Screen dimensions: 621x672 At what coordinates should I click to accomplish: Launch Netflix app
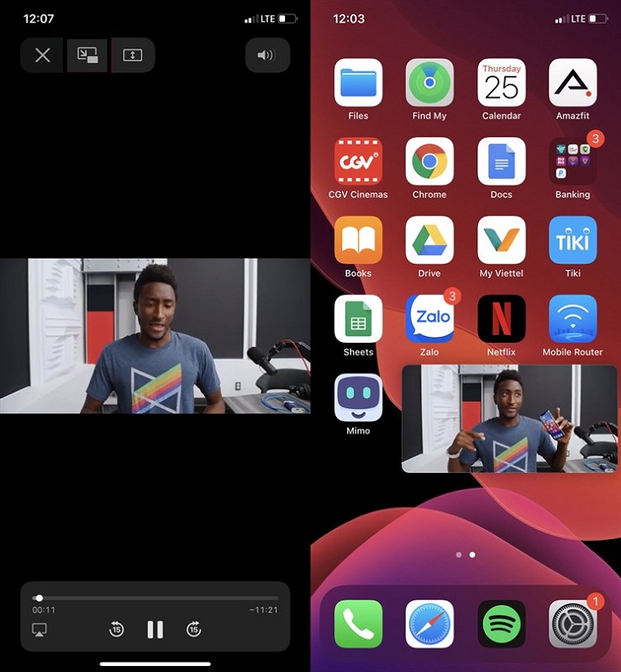[501, 319]
